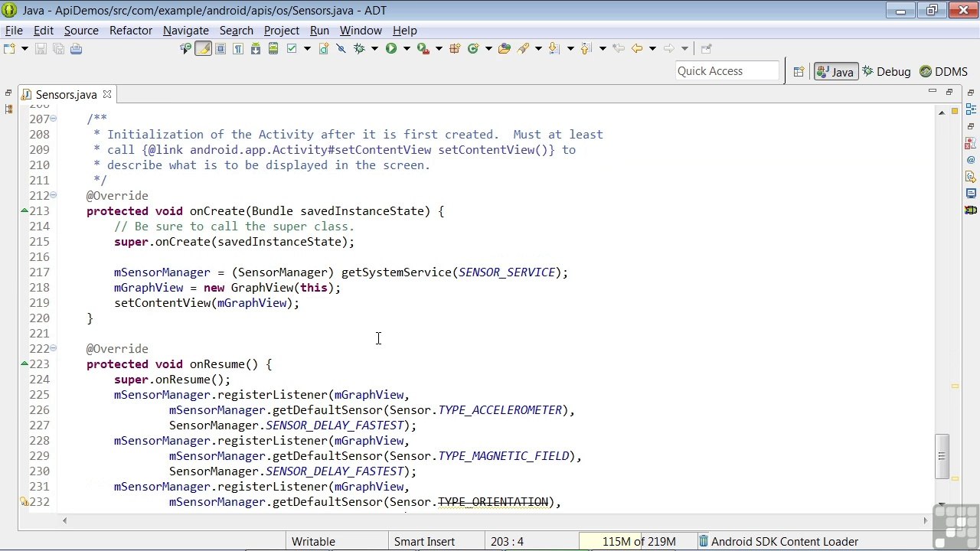This screenshot has height=551, width=980.
Task: Select the Sensors.java editor tab
Action: point(66,95)
